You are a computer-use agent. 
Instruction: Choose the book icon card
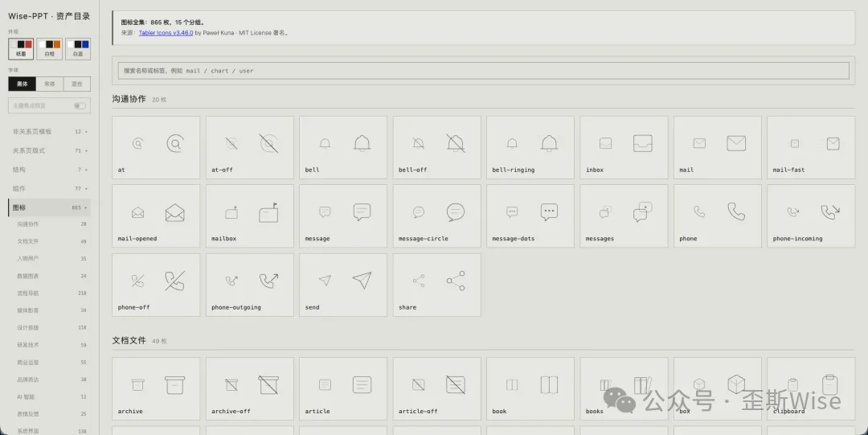(530, 388)
